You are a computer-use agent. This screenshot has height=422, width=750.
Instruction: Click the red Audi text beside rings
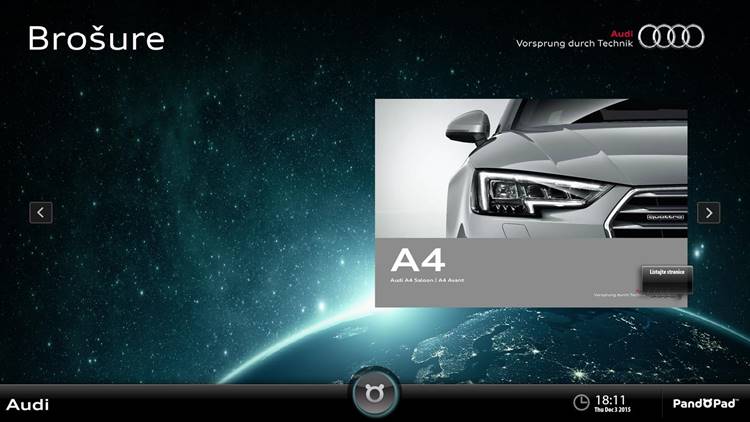[x=622, y=33]
